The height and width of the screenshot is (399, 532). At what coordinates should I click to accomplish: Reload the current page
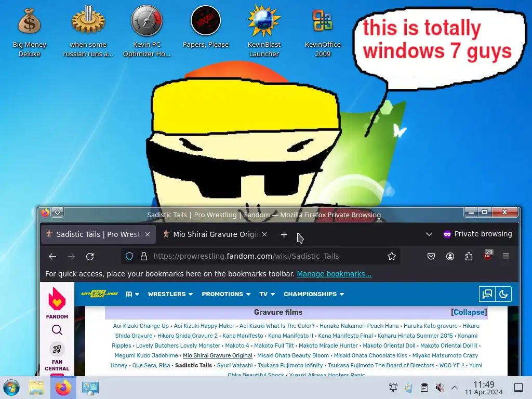[x=90, y=257]
